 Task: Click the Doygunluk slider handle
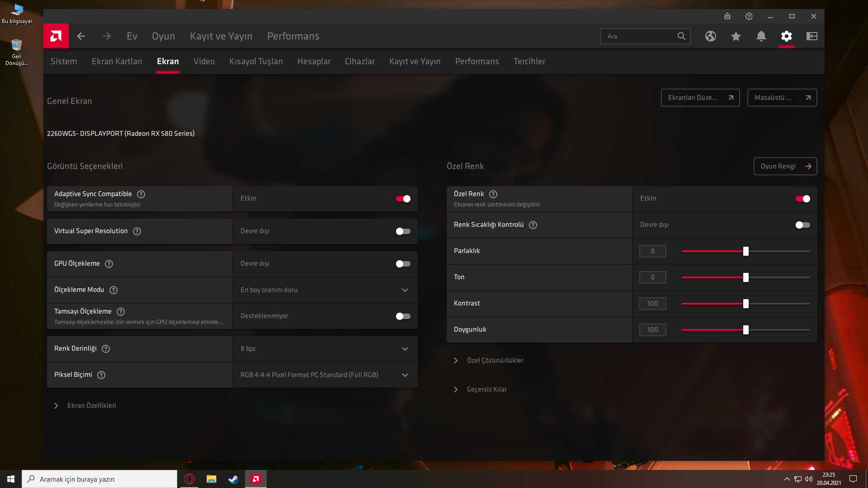pos(746,330)
